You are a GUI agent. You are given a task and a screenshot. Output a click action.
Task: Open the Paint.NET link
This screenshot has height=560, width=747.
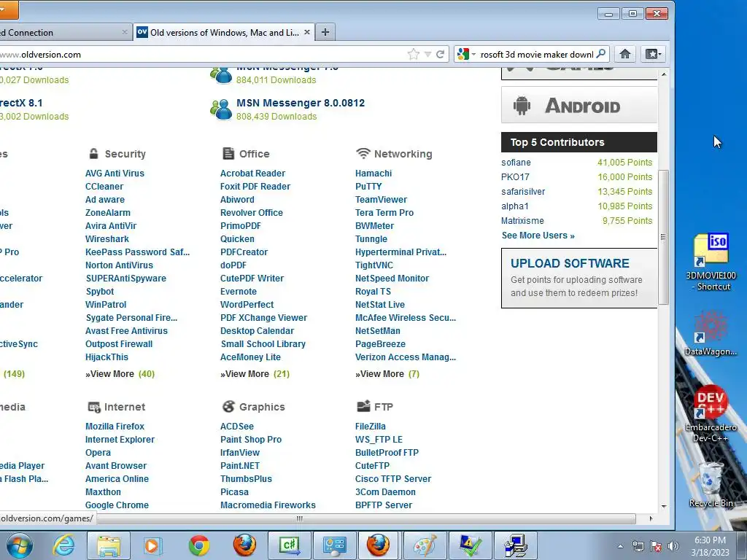coord(240,466)
